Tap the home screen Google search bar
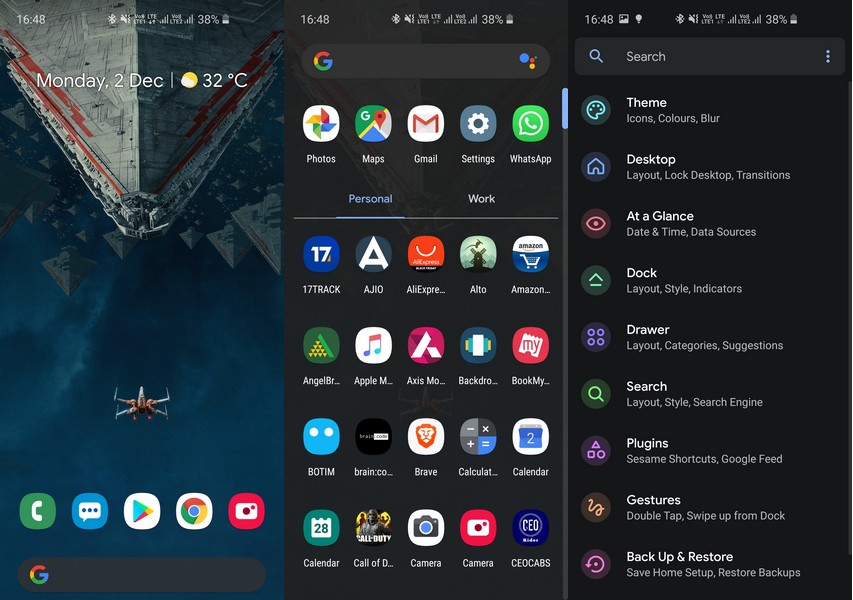Screen dimensions: 853x600 141,574
